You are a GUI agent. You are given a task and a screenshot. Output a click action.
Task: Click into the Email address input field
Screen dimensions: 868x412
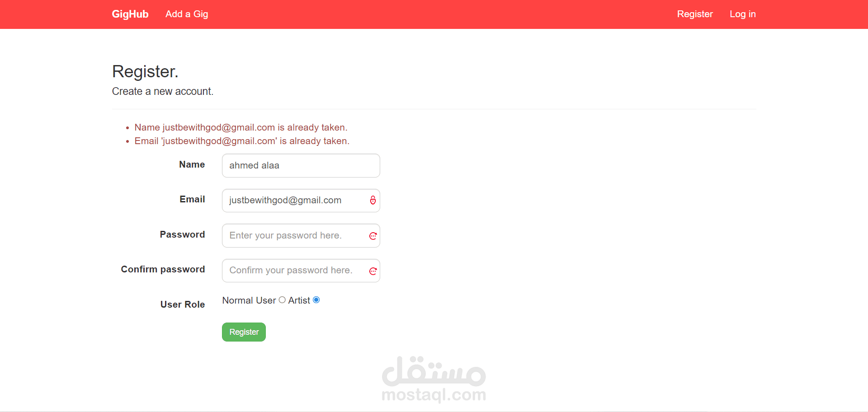tap(301, 201)
